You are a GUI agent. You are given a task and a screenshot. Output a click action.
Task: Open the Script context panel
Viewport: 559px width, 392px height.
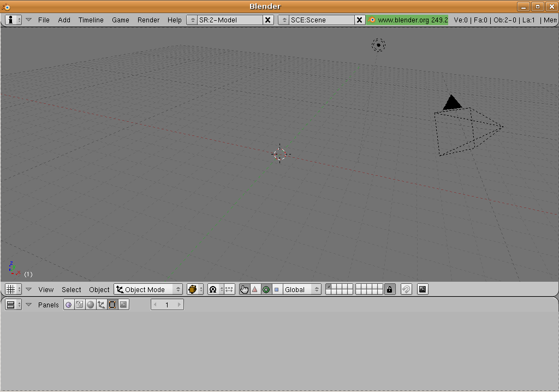pos(80,305)
